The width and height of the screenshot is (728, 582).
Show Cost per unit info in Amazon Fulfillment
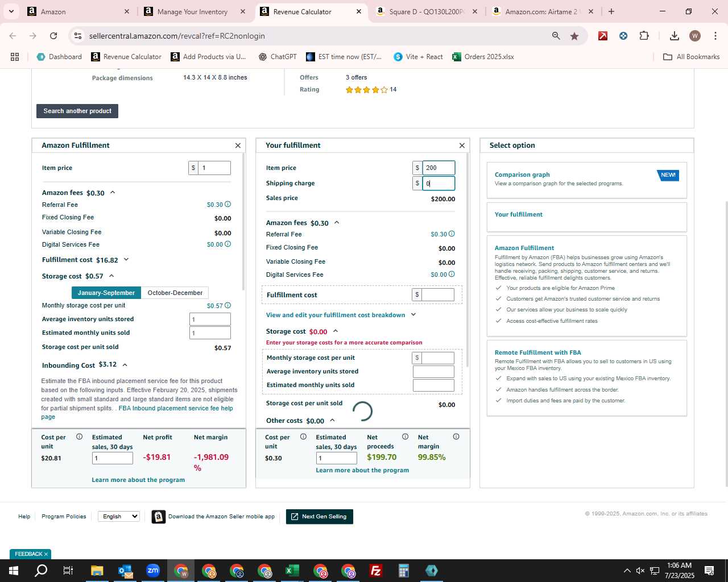click(x=79, y=436)
